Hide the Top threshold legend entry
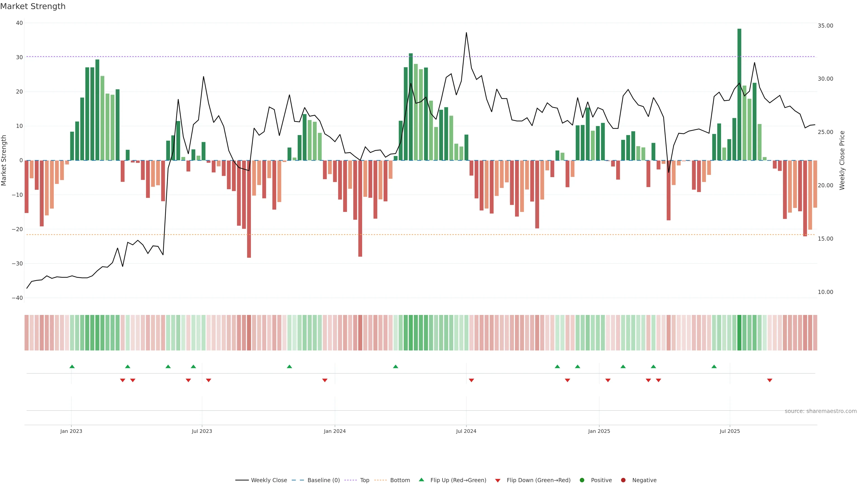This screenshot has height=488, width=868. (364, 480)
